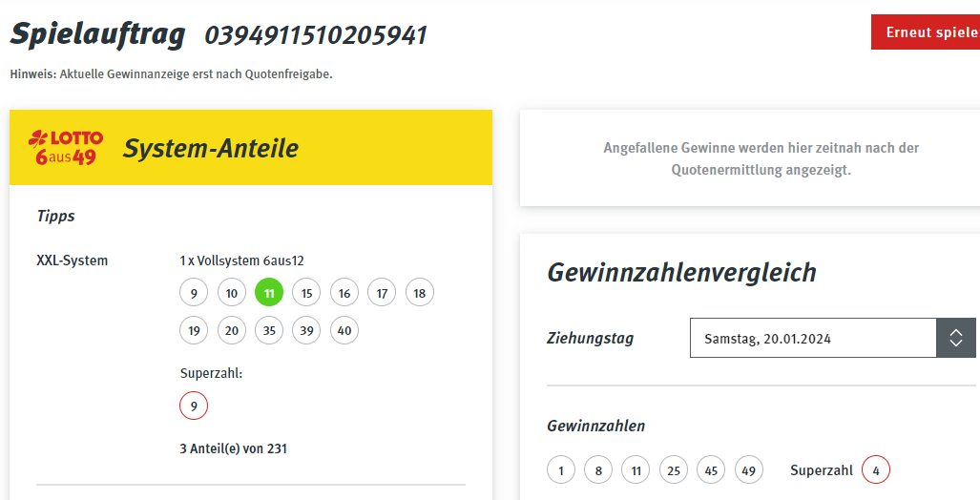
Task: Click the red Superzahl 9 circle
Action: 194,406
